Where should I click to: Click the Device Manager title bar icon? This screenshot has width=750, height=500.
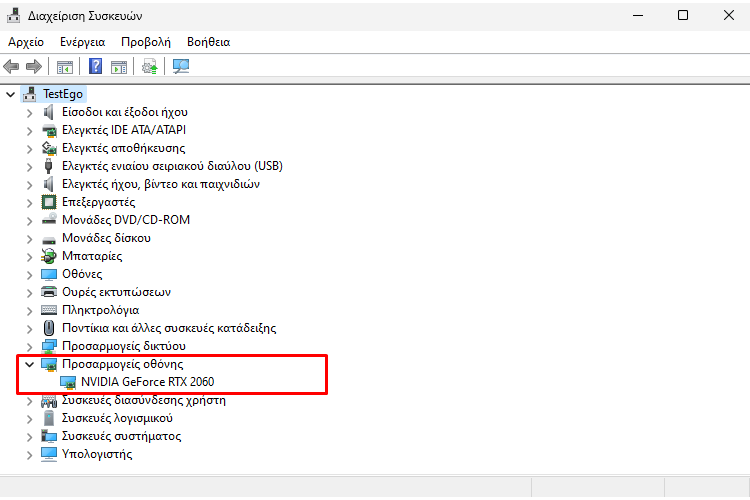(13, 16)
